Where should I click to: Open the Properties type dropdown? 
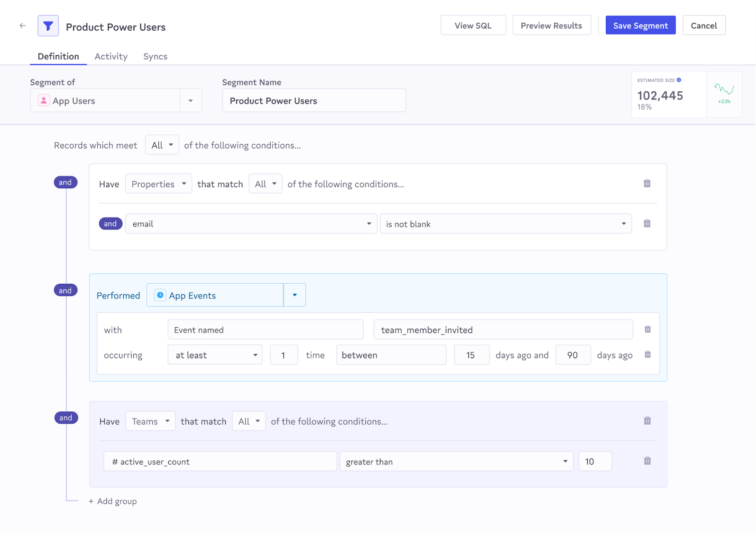tap(159, 184)
